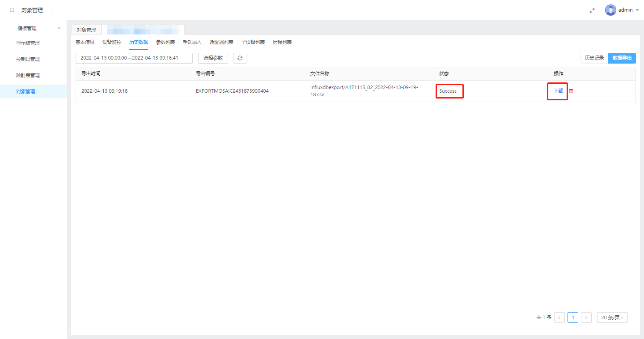Delete the export record with trash icon

[x=571, y=91]
